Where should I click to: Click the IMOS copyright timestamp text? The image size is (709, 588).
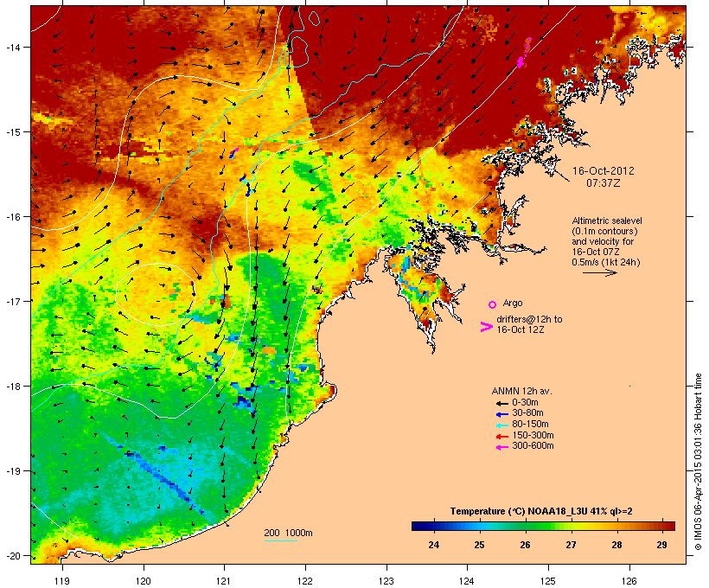(698, 462)
